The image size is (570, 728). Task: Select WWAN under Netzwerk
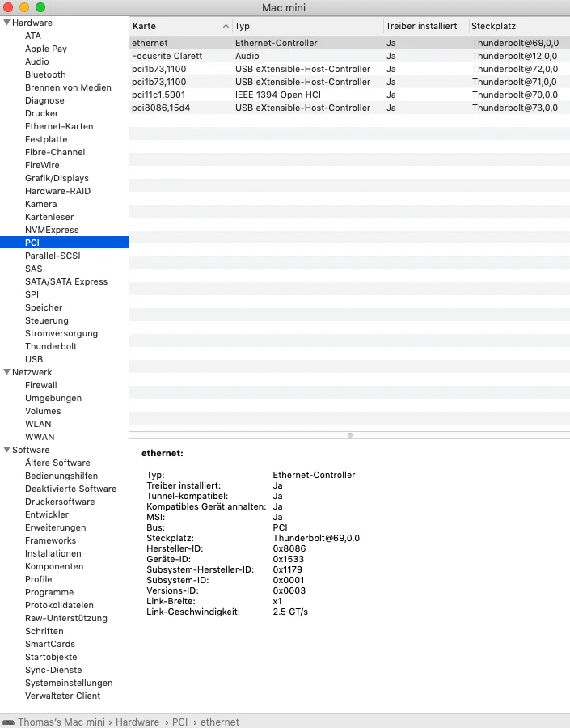[40, 437]
